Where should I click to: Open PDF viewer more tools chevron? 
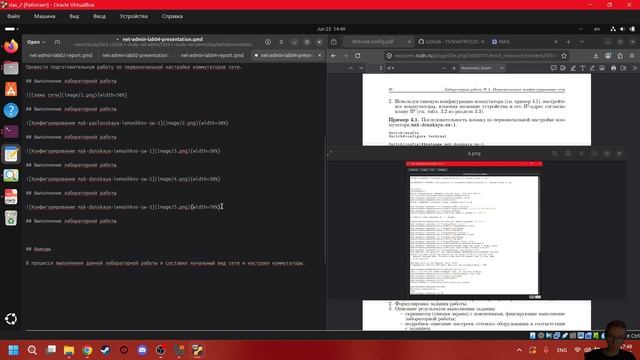point(634,68)
